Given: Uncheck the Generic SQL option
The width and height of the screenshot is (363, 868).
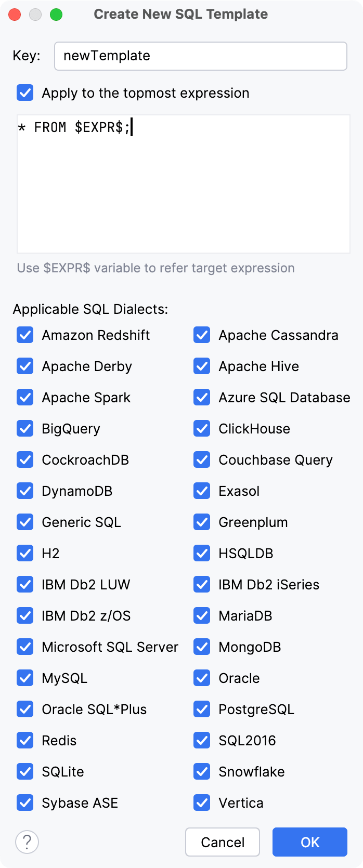Looking at the screenshot, I should tap(24, 522).
